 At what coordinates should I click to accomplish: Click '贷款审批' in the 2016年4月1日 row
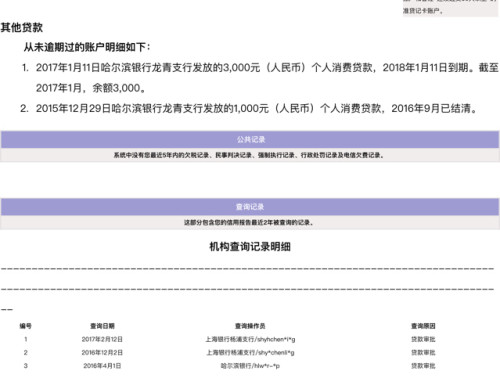[423, 366]
